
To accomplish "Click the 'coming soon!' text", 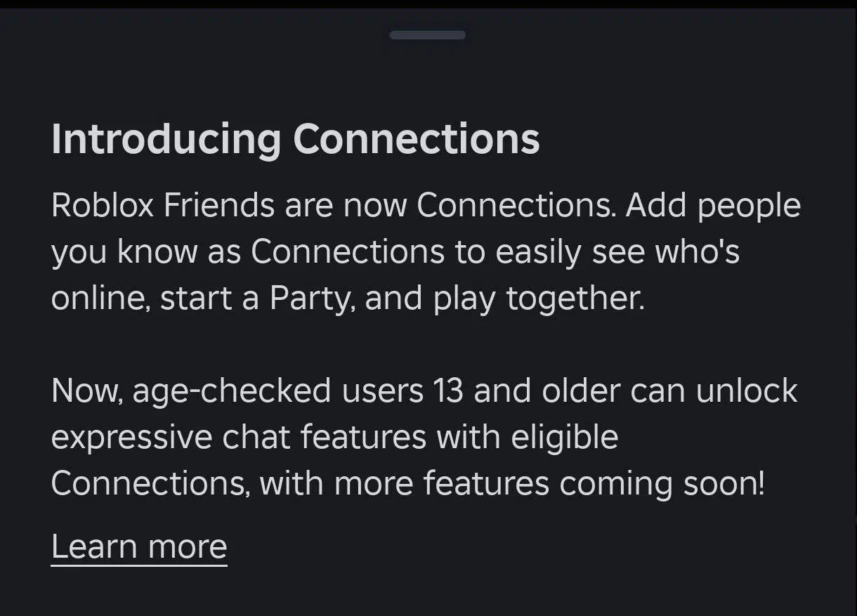I will (x=662, y=483).
